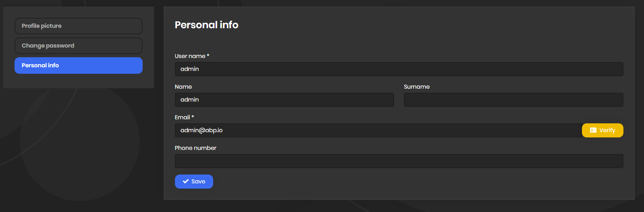The width and height of the screenshot is (644, 212).
Task: Select the Personal info sidebar tab
Action: pyautogui.click(x=79, y=65)
